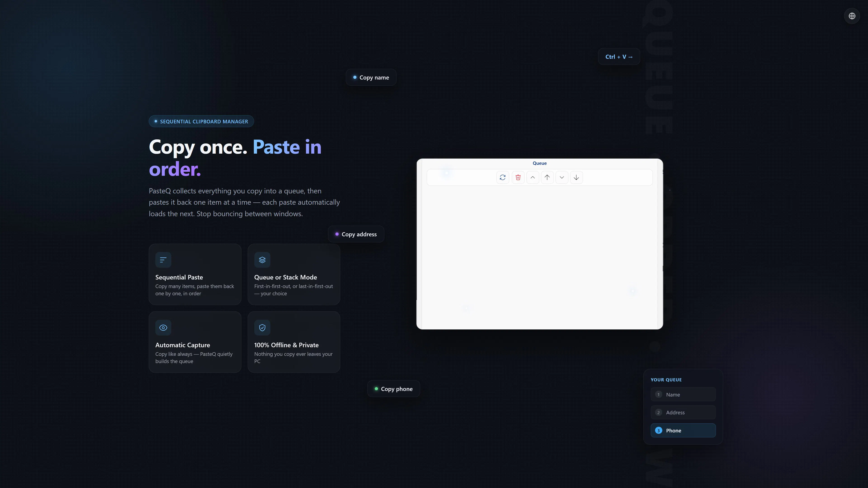The width and height of the screenshot is (868, 488).
Task: Select the highlighted Phone queue item
Action: 683,430
